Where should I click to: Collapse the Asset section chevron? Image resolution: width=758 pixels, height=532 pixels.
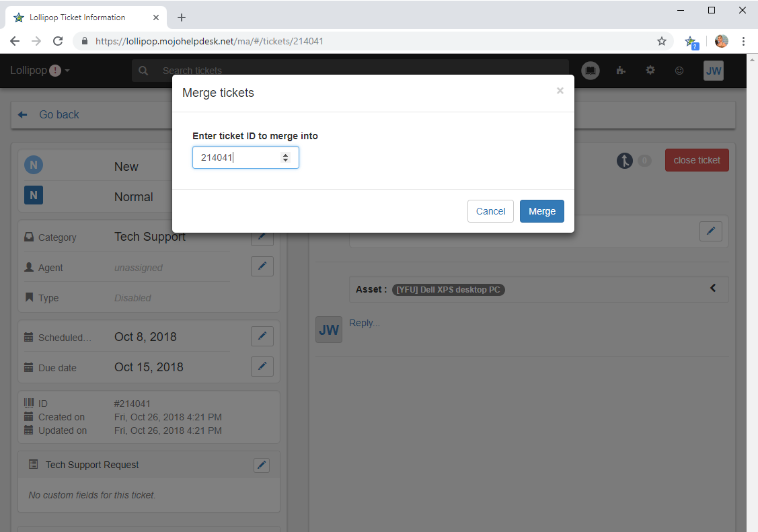[713, 289]
